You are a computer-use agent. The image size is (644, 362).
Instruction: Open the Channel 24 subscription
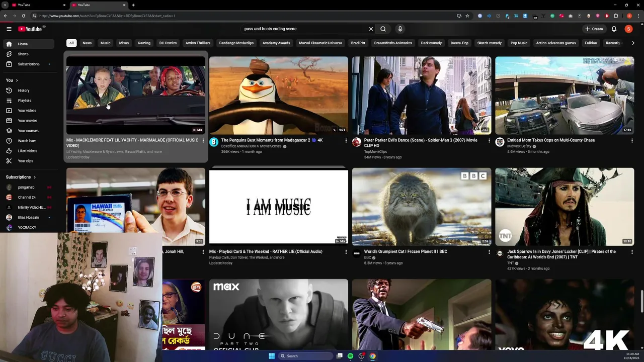[x=29, y=197]
